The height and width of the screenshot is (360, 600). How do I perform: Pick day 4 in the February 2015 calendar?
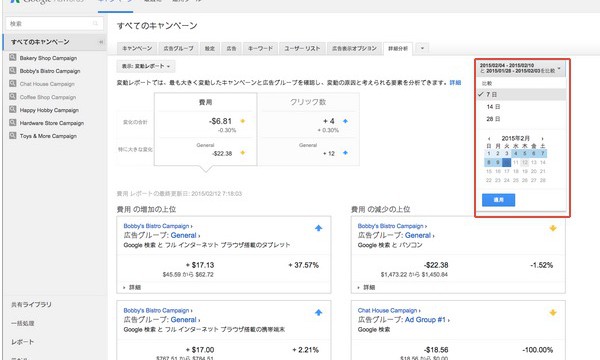tap(515, 153)
